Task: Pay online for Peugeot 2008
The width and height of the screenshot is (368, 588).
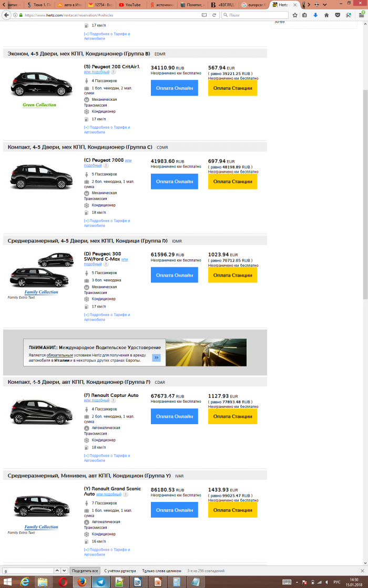Action: [x=174, y=182]
